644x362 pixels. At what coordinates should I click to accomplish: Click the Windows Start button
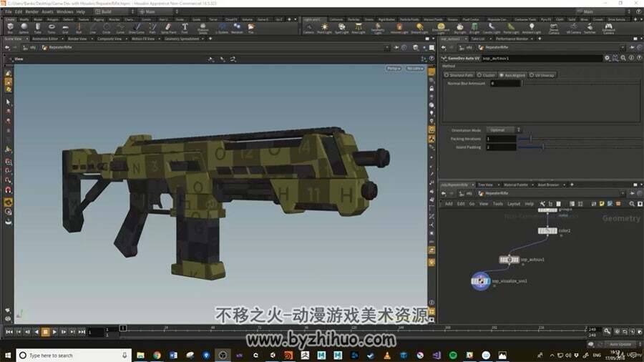pyautogui.click(x=8, y=356)
